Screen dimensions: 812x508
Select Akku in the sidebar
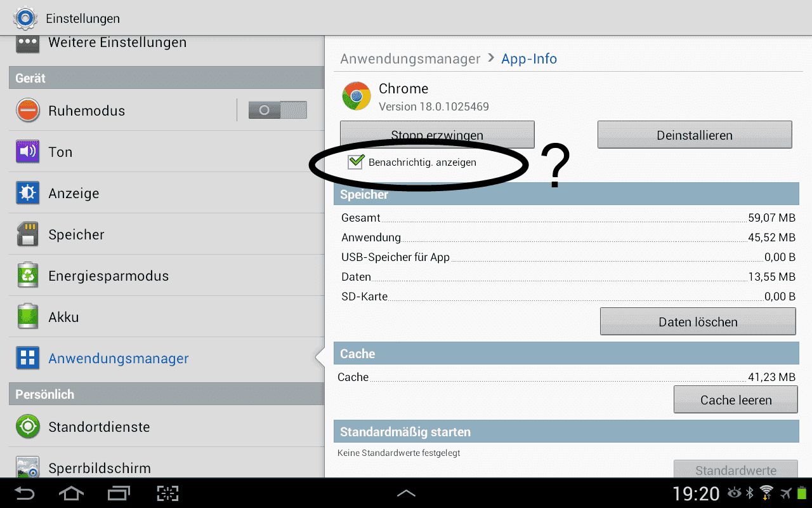(166, 317)
